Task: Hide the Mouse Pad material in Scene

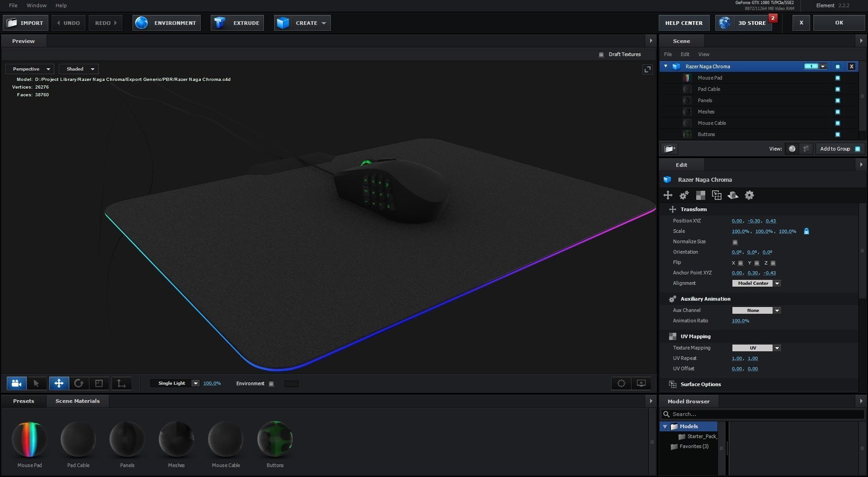Action: click(837, 78)
